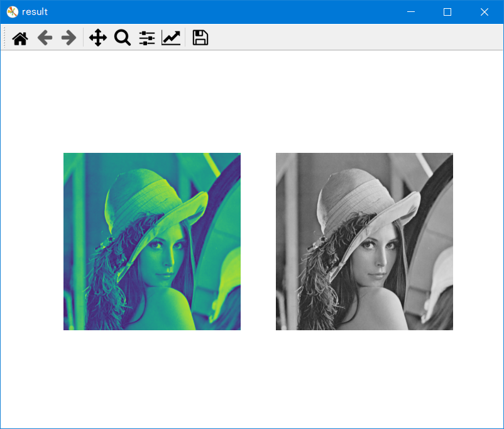Activate the Zoom magnifier tool
The height and width of the screenshot is (429, 504).
pyautogui.click(x=123, y=38)
